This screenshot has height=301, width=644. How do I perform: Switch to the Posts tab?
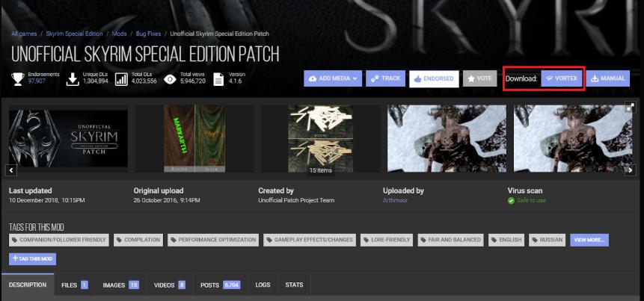221,285
